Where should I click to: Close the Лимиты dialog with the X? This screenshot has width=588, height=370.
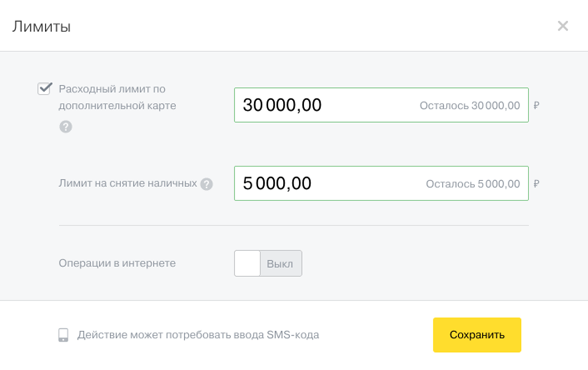click(x=562, y=26)
